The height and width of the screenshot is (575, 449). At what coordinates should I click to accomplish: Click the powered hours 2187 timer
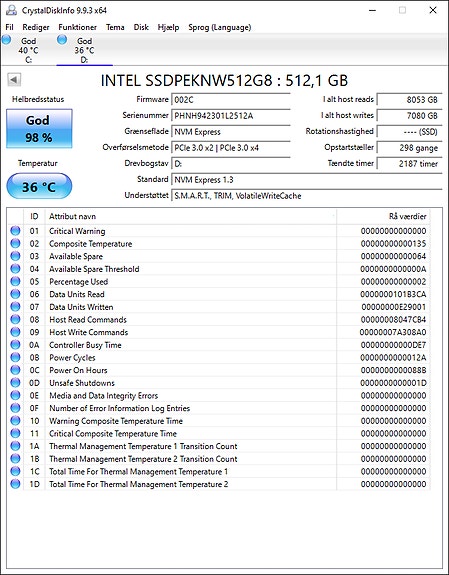coord(410,164)
